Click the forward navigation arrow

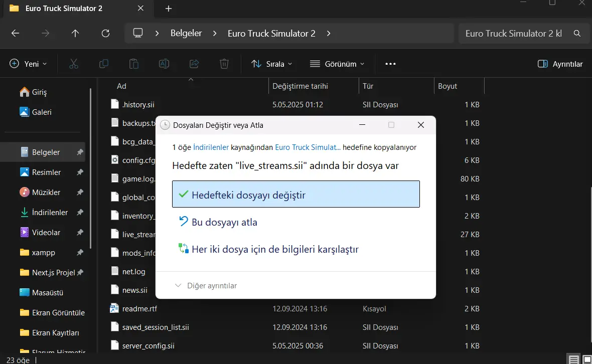45,33
